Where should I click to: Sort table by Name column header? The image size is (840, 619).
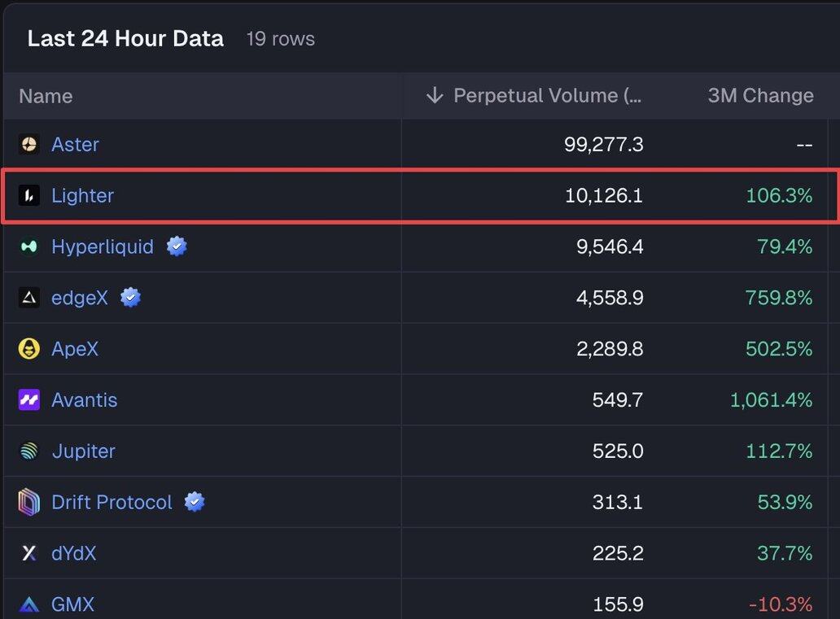tap(46, 96)
